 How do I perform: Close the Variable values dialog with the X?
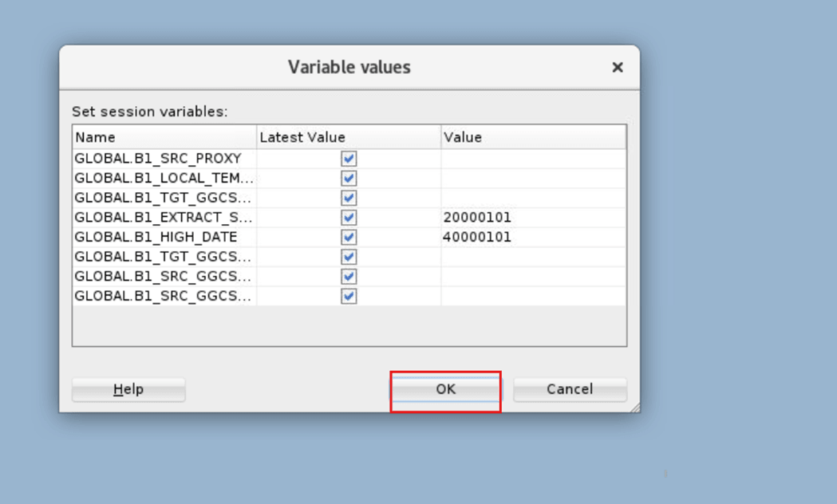pos(617,67)
